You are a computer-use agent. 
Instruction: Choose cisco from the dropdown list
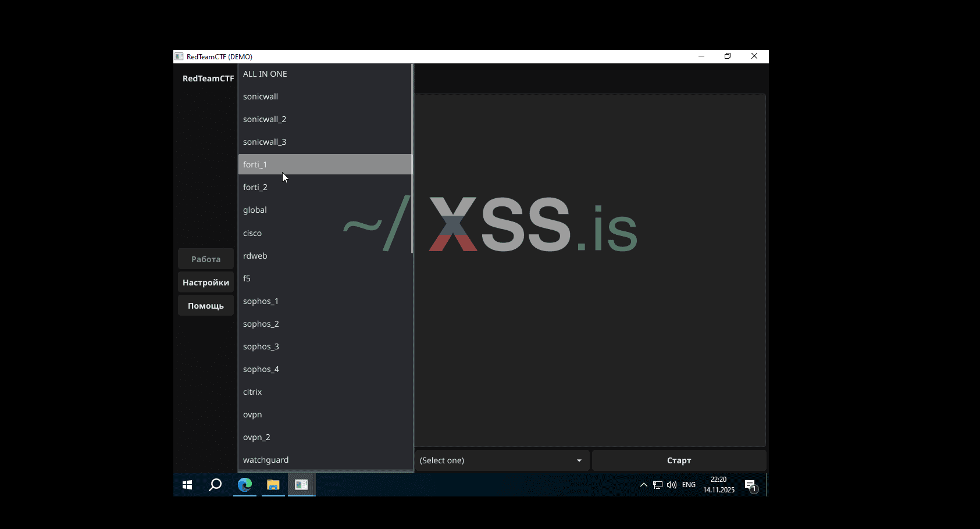[x=325, y=233]
